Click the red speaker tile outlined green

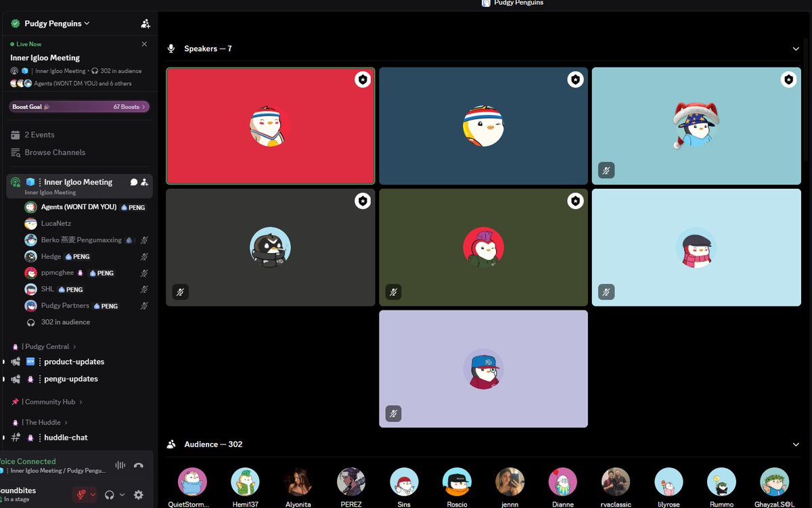(x=271, y=126)
